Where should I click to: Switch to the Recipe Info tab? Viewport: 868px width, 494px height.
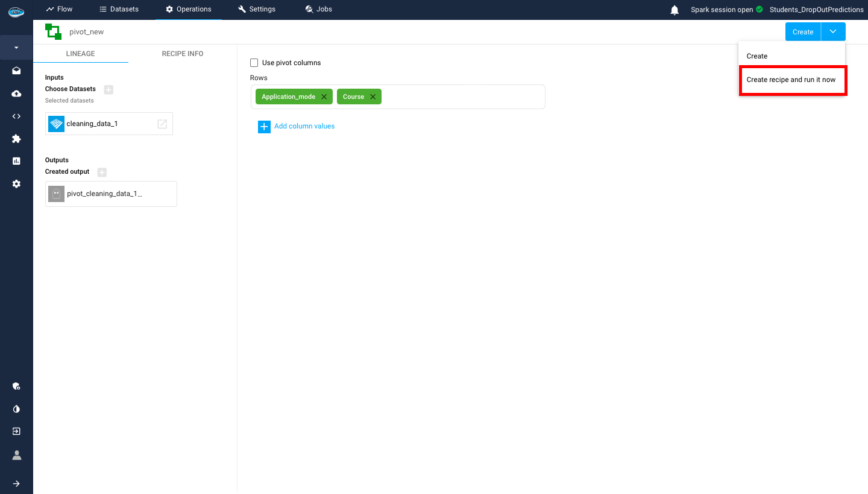[x=183, y=54]
